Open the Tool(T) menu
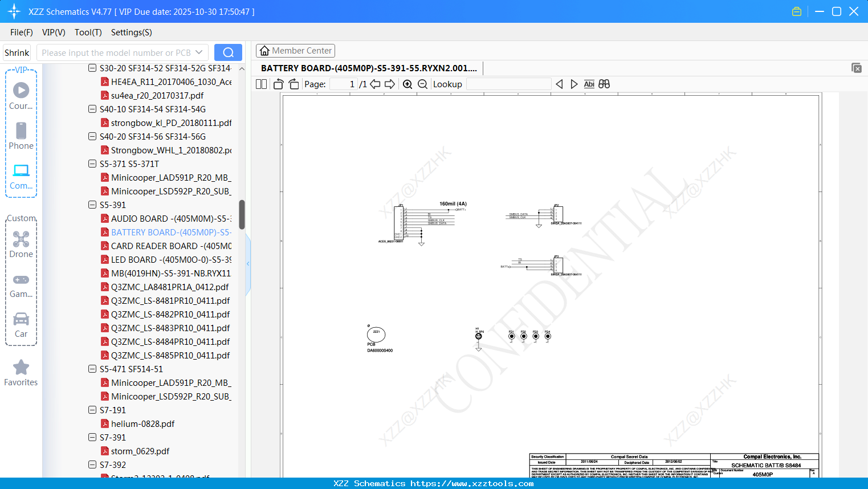The width and height of the screenshot is (868, 489). [x=88, y=32]
